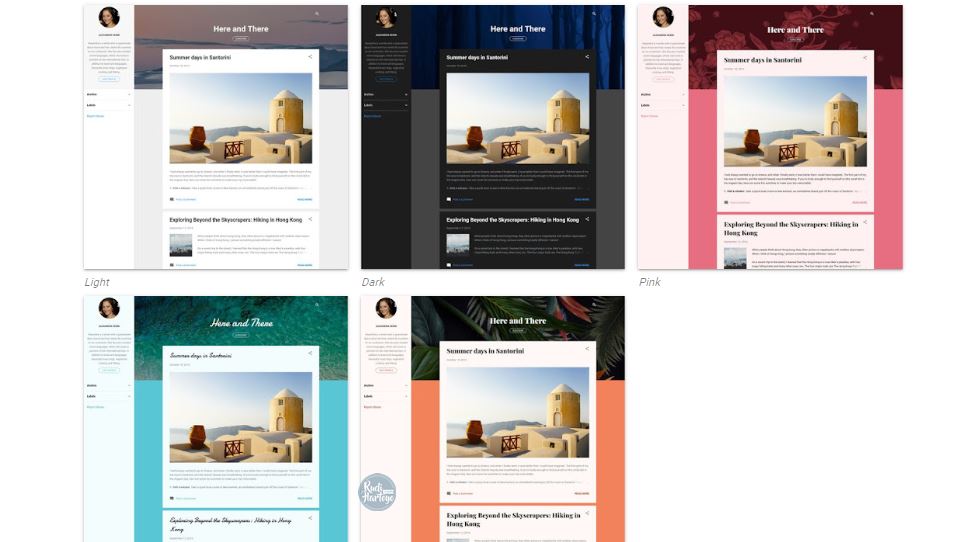Click the subscribe button under title, orange preview
The width and height of the screenshot is (964, 542).
(518, 330)
